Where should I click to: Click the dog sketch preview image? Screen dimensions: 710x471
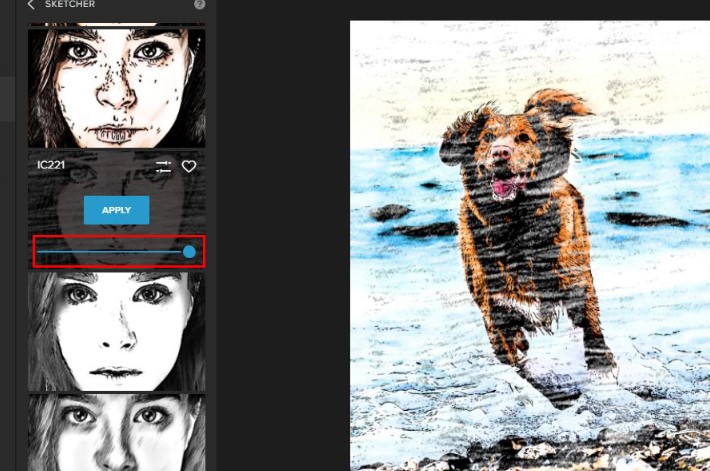530,245
